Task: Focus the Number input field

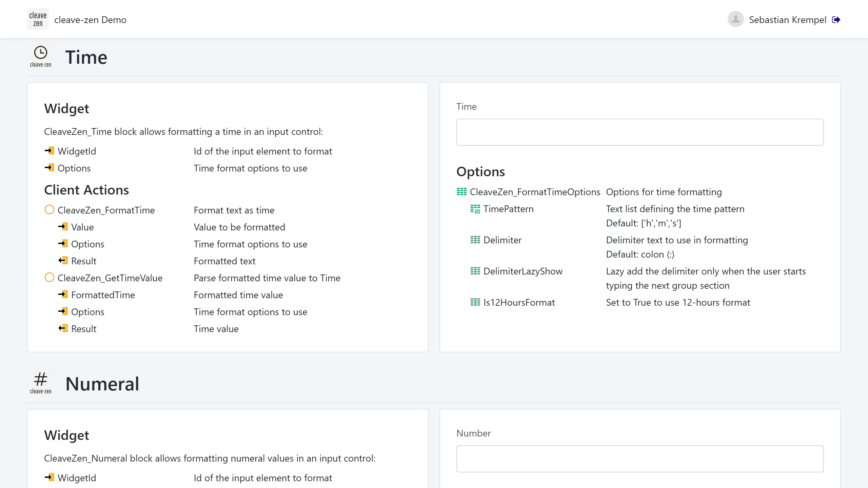Action: [640, 459]
